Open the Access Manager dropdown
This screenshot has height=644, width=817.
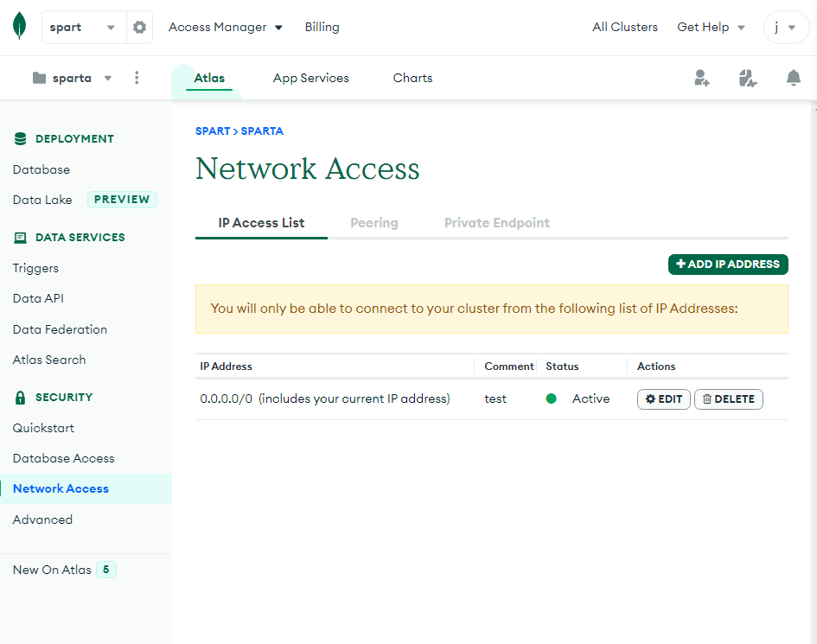(x=225, y=27)
